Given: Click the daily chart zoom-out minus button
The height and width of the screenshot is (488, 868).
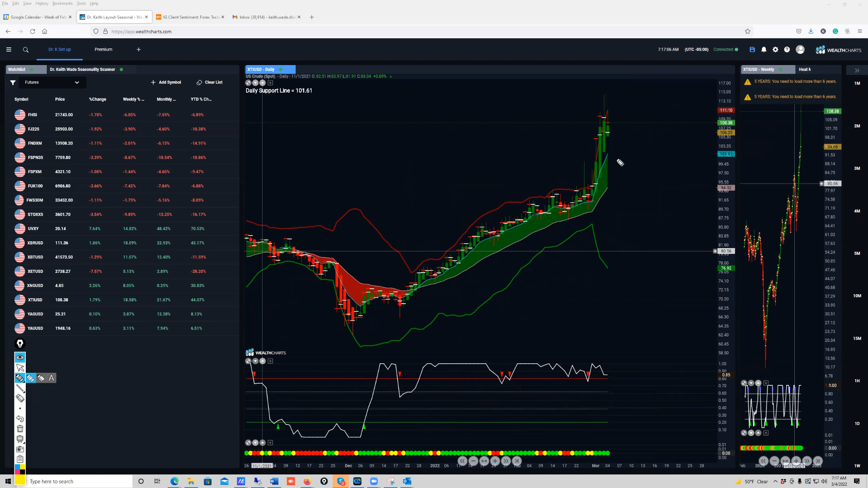Looking at the screenshot, I should tap(473, 461).
